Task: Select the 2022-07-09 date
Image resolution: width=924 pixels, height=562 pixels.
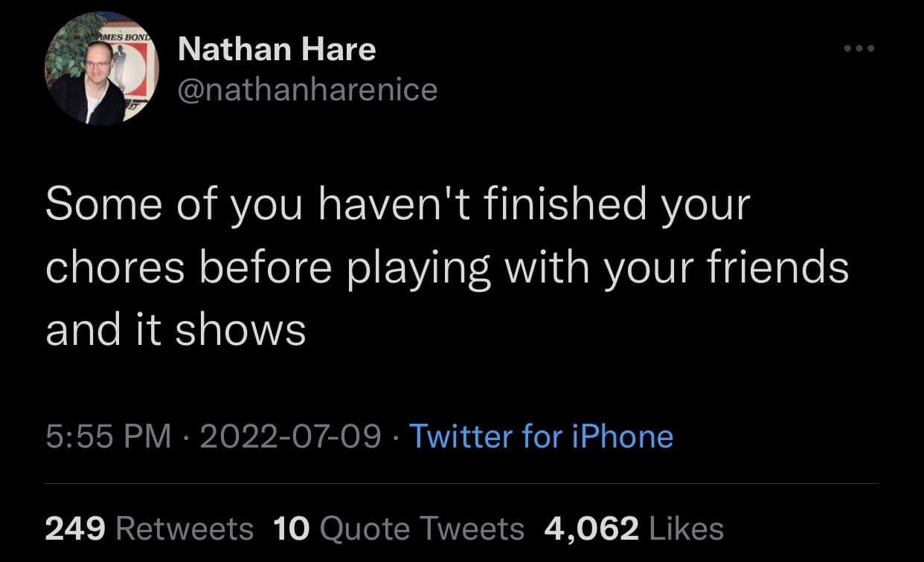Action: tap(292, 436)
